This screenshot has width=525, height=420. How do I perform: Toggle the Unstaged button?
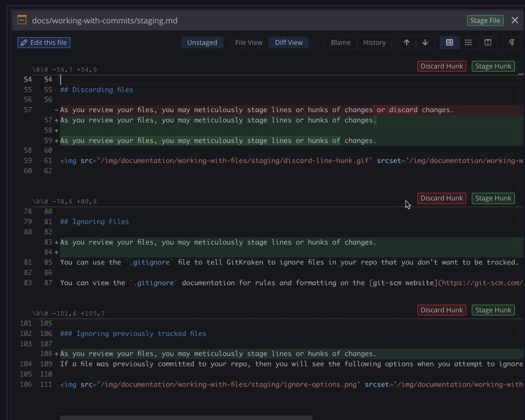[202, 42]
